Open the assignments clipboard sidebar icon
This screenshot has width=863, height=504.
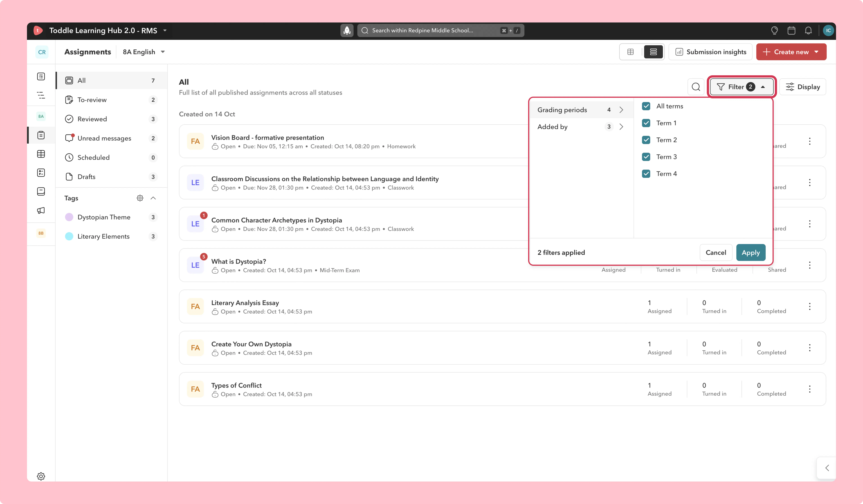pos(41,135)
